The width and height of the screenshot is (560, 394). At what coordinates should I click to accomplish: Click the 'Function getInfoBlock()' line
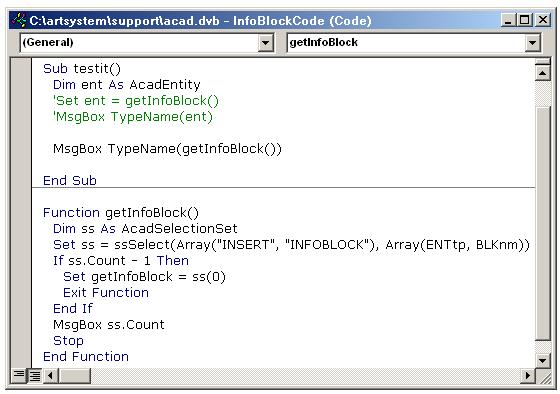point(121,213)
